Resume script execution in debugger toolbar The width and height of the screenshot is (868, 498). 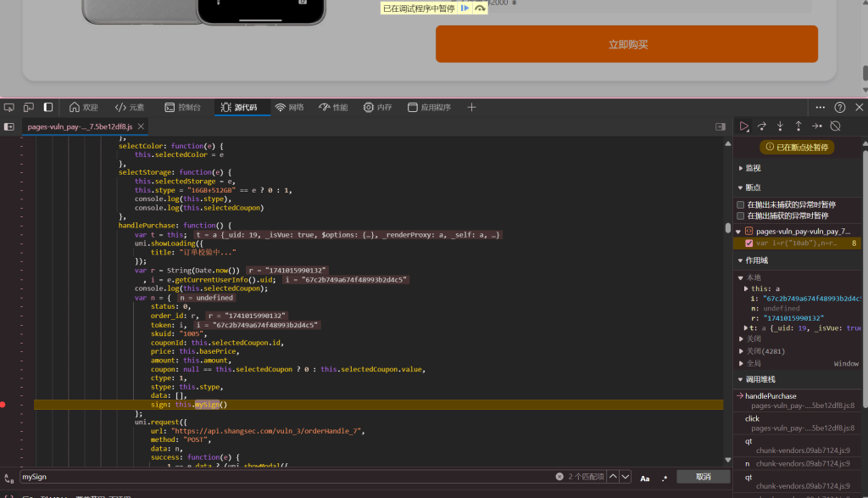coord(744,126)
